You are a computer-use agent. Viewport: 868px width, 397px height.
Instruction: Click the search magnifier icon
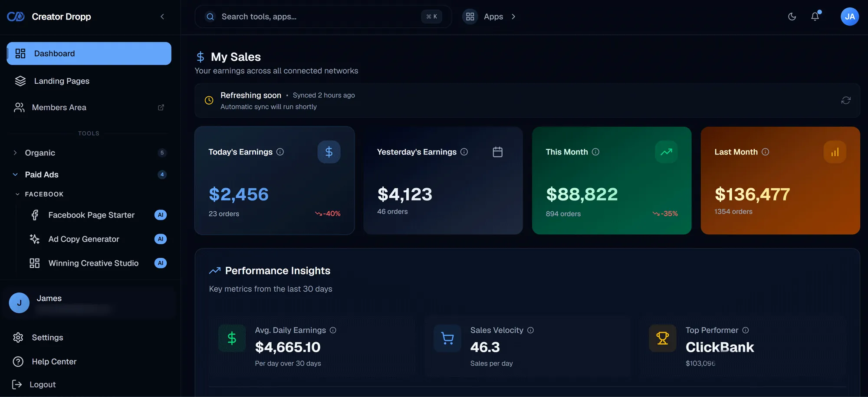(x=210, y=16)
